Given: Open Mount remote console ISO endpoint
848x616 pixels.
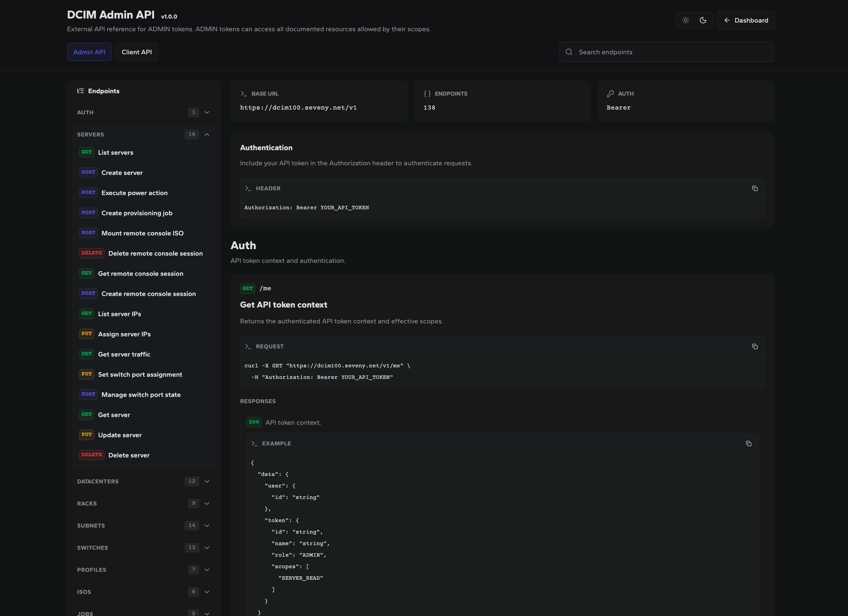Looking at the screenshot, I should click(143, 233).
